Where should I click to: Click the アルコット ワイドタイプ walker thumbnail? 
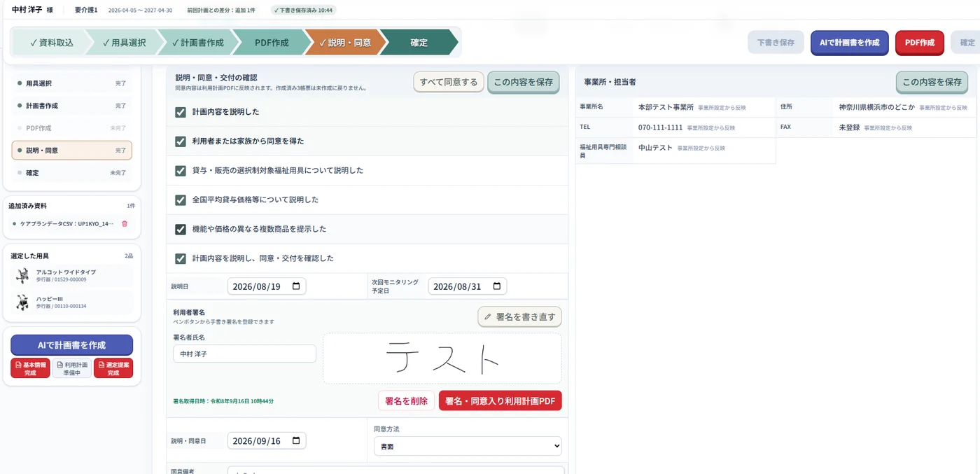(22, 276)
